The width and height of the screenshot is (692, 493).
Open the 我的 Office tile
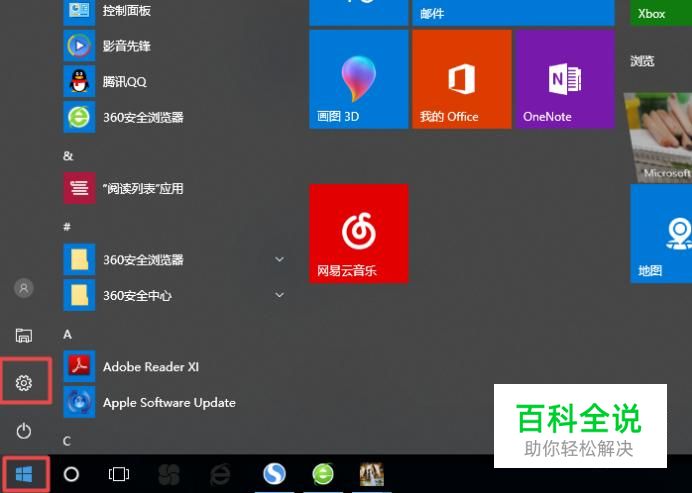462,79
